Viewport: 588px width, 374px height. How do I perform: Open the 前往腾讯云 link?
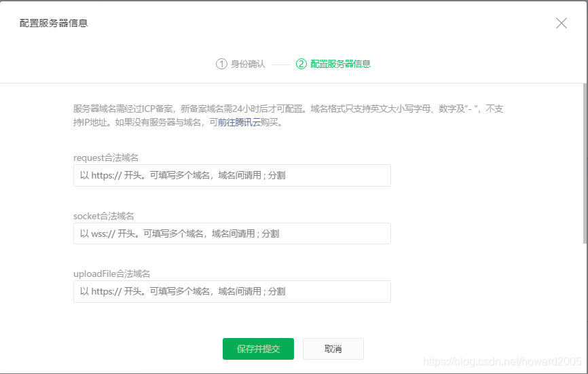coord(239,123)
